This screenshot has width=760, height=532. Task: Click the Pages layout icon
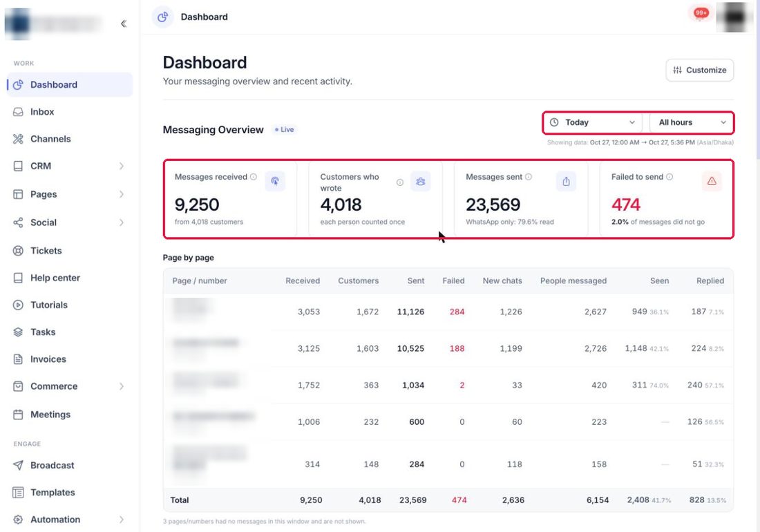pos(18,194)
